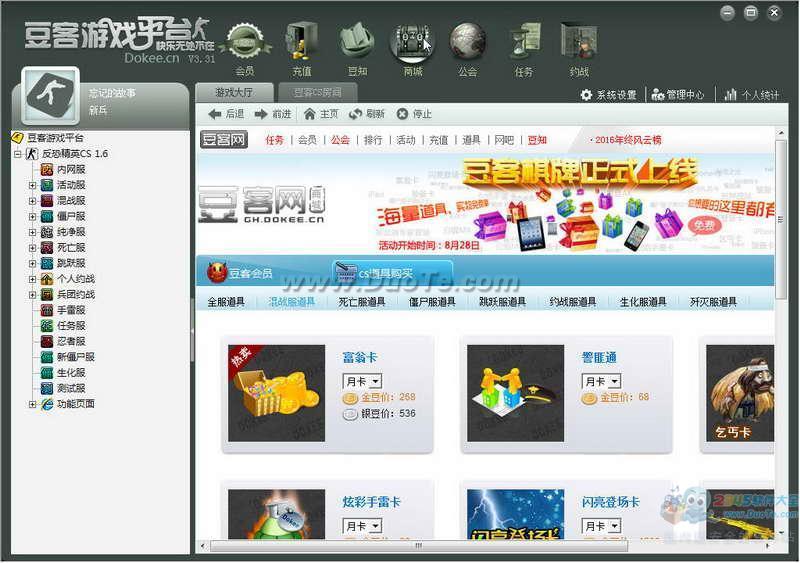The width and height of the screenshot is (800, 563).
Task: Open 排行 ranking link
Action: (373, 140)
